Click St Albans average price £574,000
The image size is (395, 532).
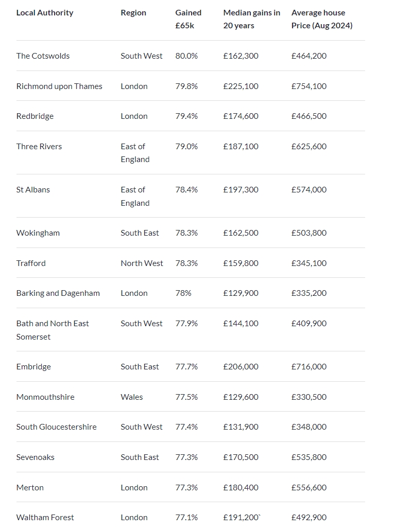(x=309, y=190)
